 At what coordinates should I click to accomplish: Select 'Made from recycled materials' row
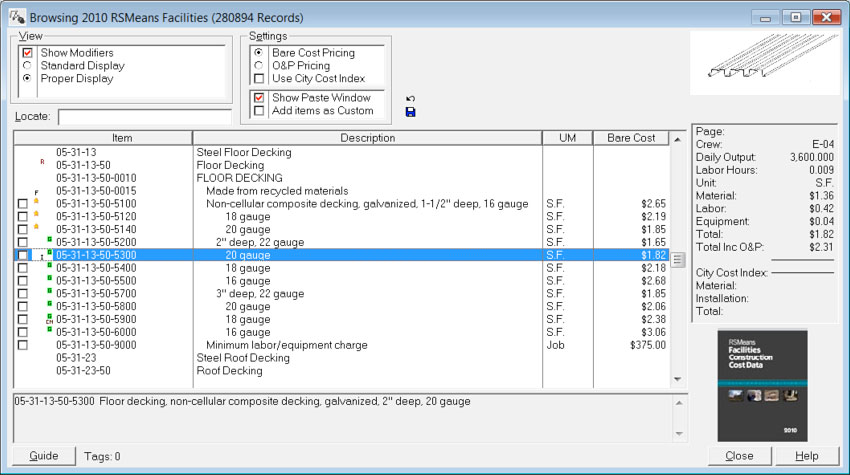coord(342,191)
